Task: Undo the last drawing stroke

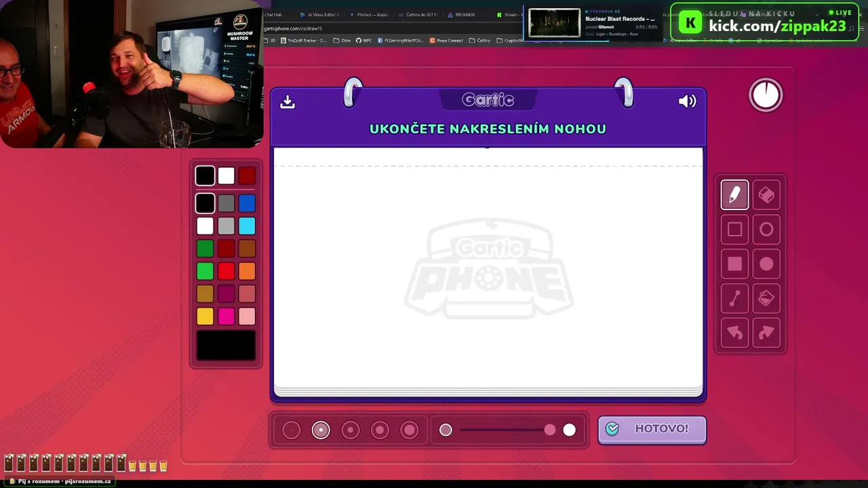Action: point(734,333)
